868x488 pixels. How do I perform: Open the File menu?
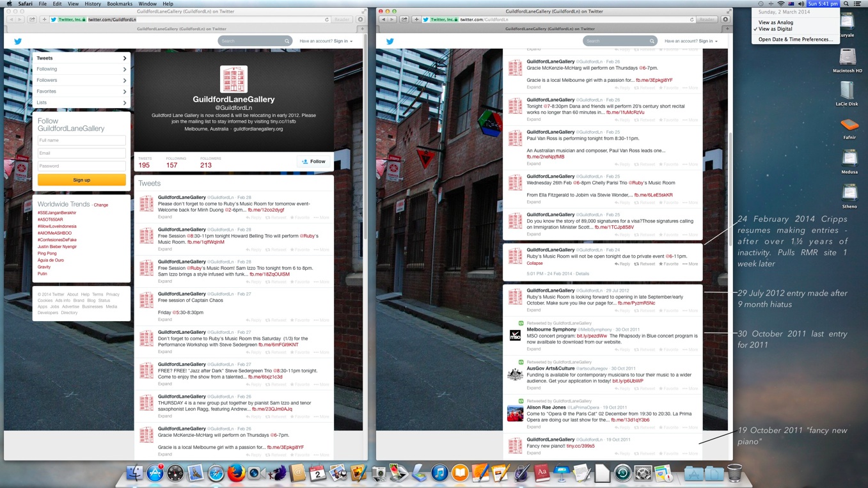point(42,4)
